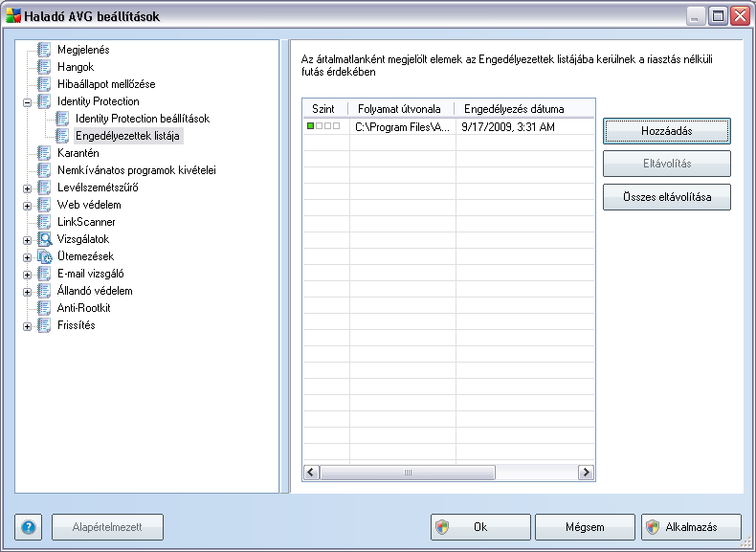
Task: Click the level indicator in the Szint cell
Action: click(323, 126)
